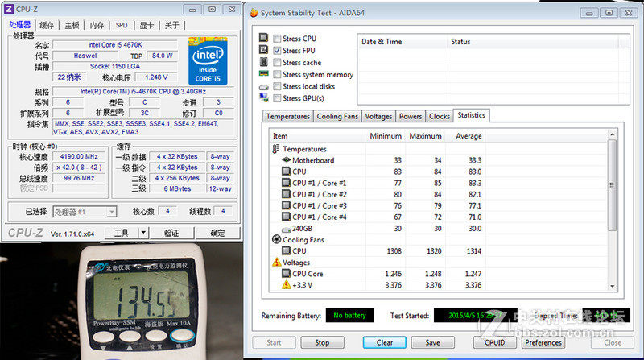The height and width of the screenshot is (360, 644).
Task: Click the thermometer icon beside Temperatures
Action: click(276, 149)
